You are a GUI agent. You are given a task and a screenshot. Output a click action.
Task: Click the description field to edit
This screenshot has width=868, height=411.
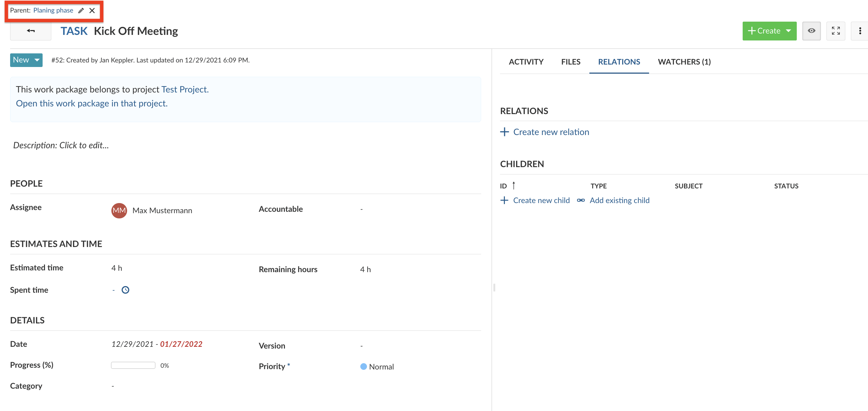(61, 145)
